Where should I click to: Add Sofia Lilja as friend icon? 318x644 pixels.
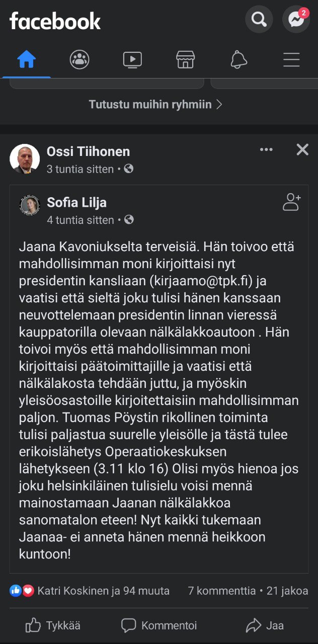click(x=291, y=202)
